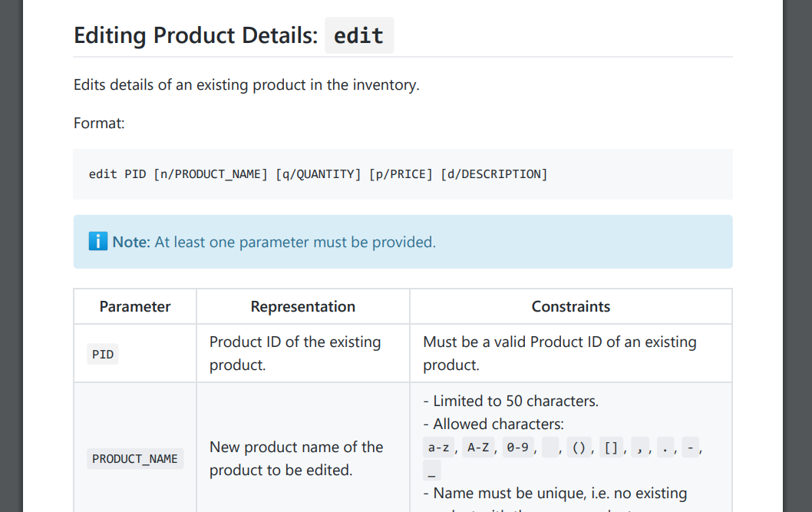Viewport: 812px width, 512px height.
Task: Click the 'PID' code cell
Action: (x=103, y=354)
